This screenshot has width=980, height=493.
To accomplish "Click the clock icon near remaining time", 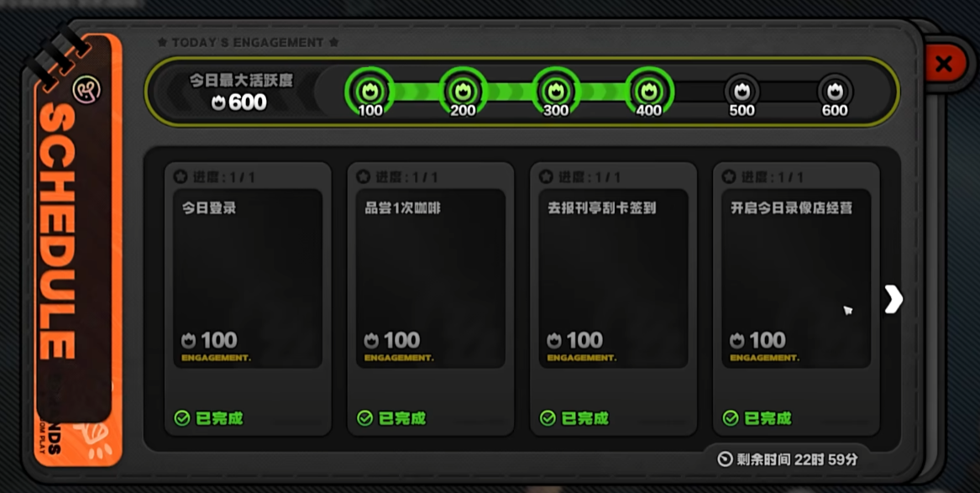I will pyautogui.click(x=725, y=460).
